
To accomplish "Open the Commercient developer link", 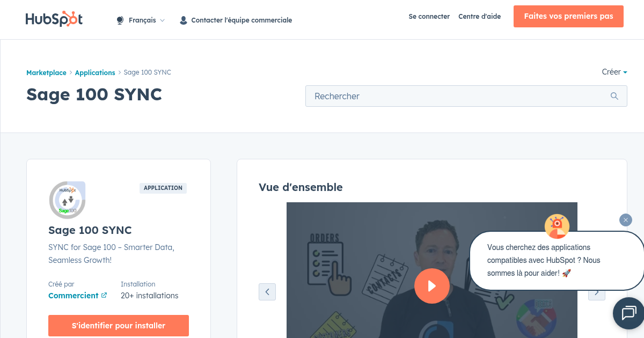I will pyautogui.click(x=74, y=295).
